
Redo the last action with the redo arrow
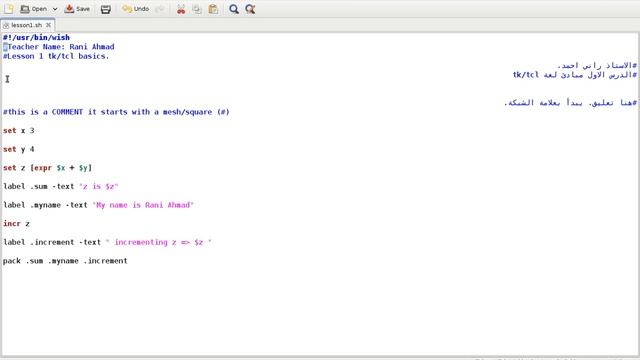point(160,9)
